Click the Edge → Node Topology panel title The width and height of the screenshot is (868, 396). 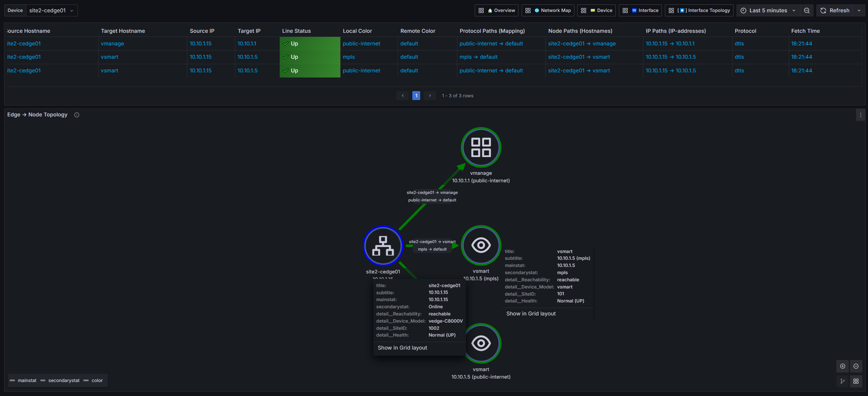[37, 115]
